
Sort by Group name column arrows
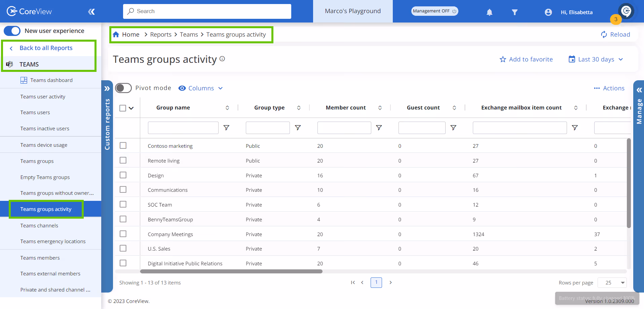(227, 108)
